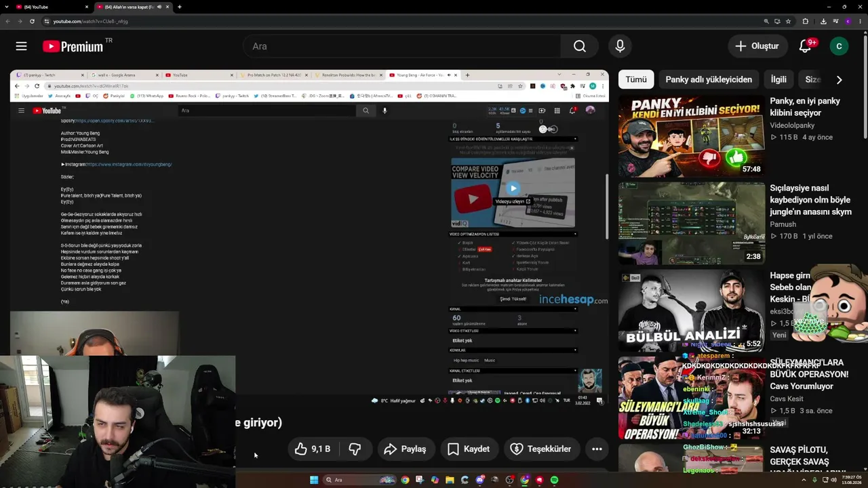Open File Explorer from the taskbar
The height and width of the screenshot is (488, 868).
450,480
